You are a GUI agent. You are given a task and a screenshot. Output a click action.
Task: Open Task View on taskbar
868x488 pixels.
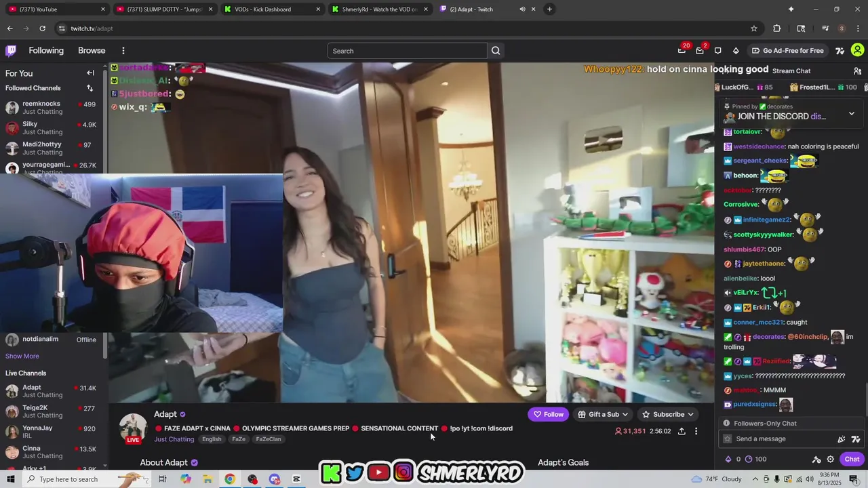tap(162, 479)
